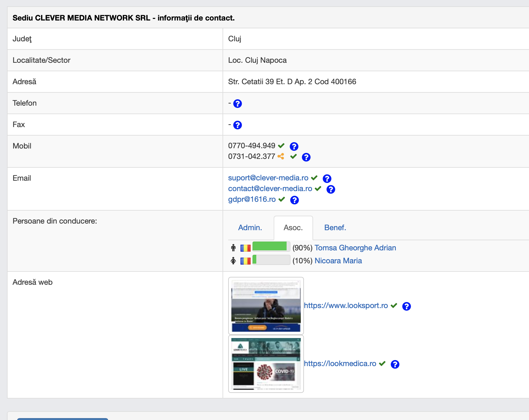Image resolution: width=529 pixels, height=420 pixels.
Task: Visit the https://www.looksport.ro link
Action: [x=346, y=306]
